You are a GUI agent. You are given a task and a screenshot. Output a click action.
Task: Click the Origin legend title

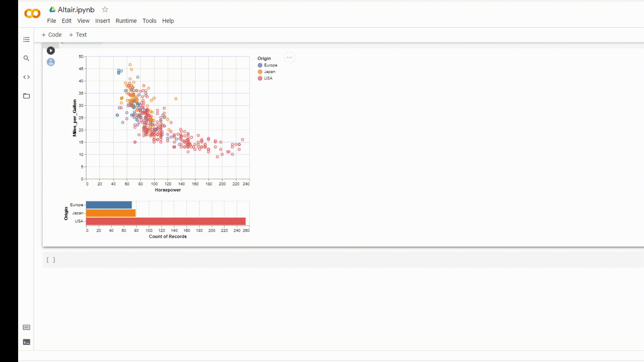pos(264,58)
